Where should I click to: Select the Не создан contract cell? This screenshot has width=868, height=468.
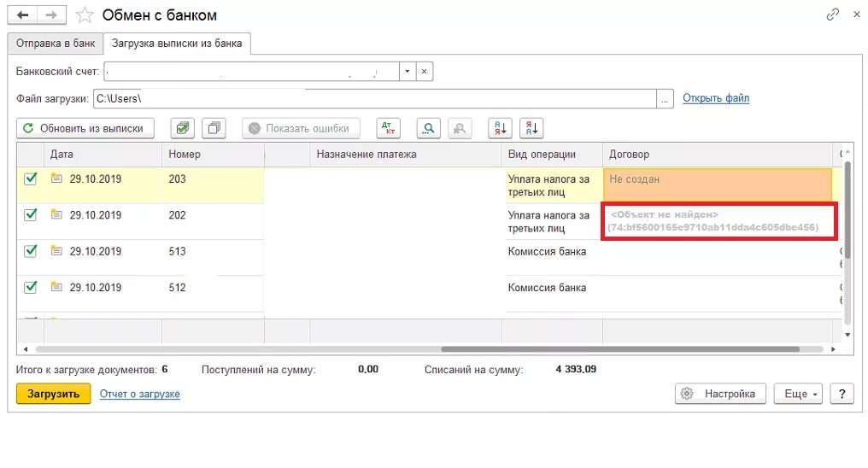pos(718,184)
